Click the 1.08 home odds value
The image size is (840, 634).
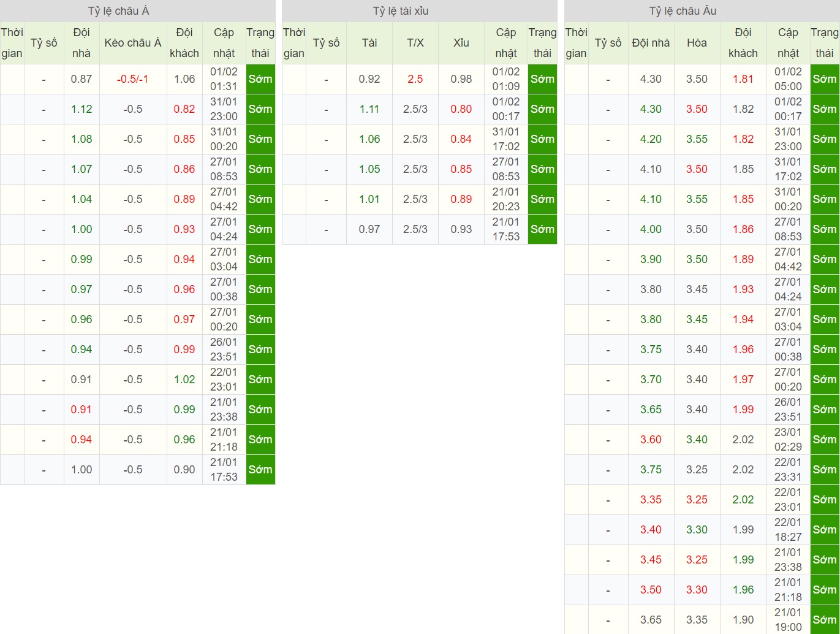(81, 139)
